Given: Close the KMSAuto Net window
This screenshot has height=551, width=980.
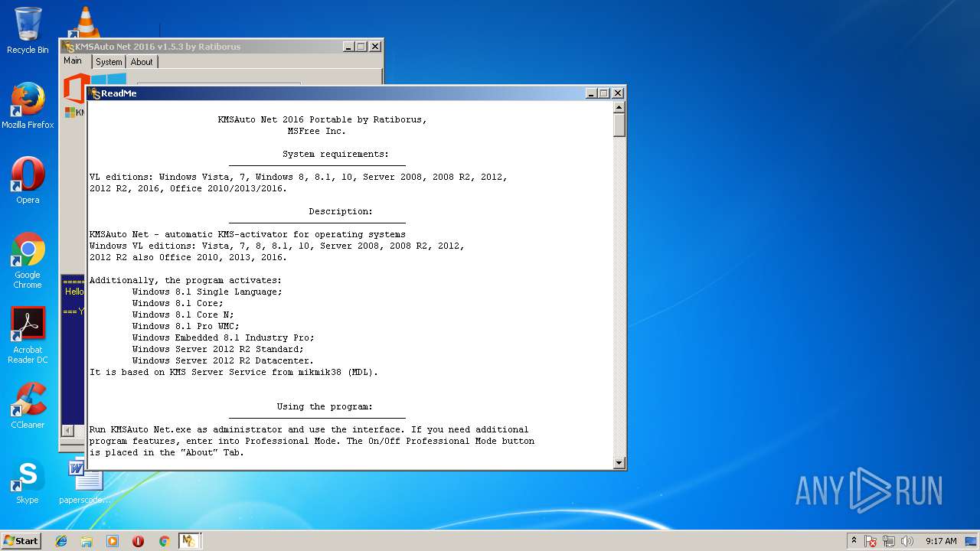Looking at the screenshot, I should (375, 47).
